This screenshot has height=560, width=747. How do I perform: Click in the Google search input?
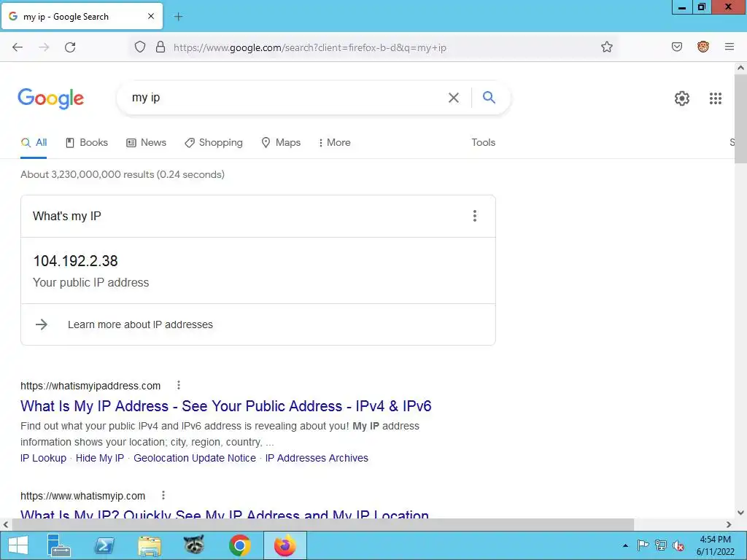pyautogui.click(x=286, y=98)
